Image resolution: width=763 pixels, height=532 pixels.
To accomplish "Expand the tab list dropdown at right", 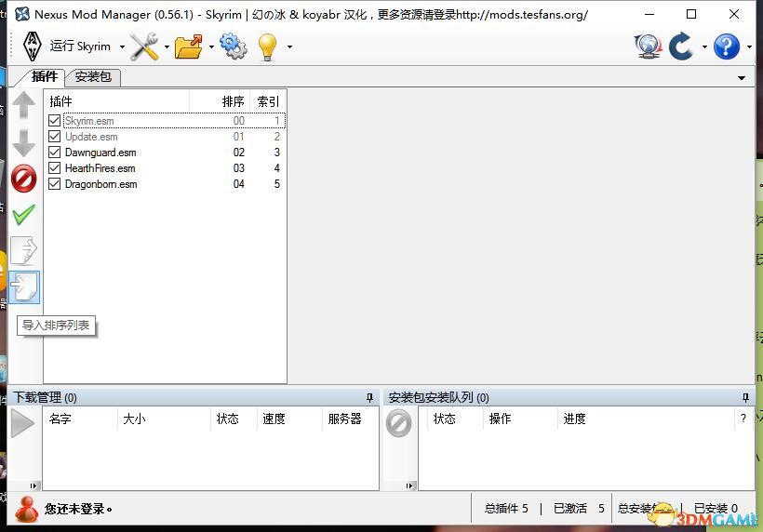I will coord(742,78).
